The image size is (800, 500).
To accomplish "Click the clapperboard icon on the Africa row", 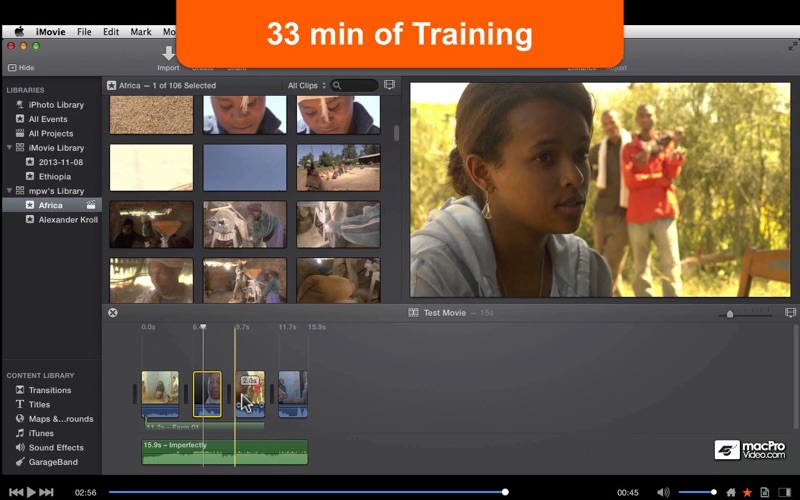I will (91, 205).
